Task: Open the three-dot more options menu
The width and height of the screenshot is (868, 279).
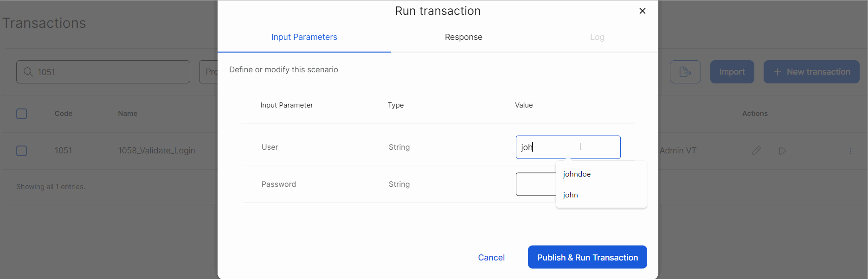Action: coord(850,151)
